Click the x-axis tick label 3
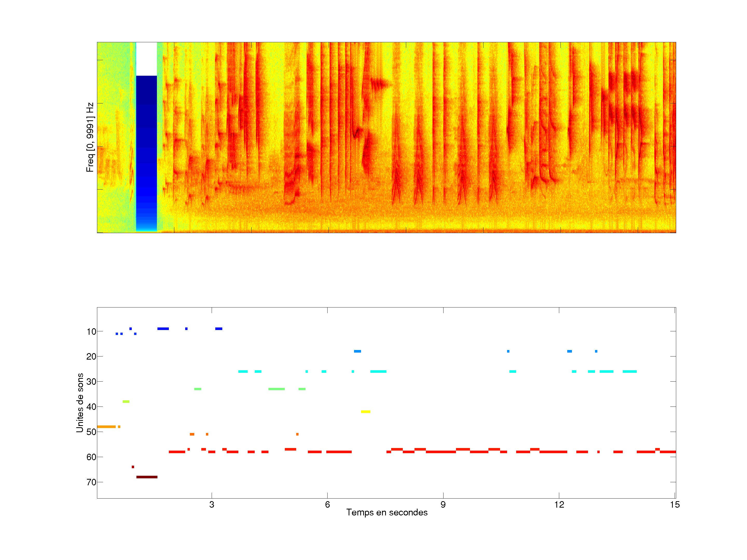The image size is (747, 560). click(212, 505)
